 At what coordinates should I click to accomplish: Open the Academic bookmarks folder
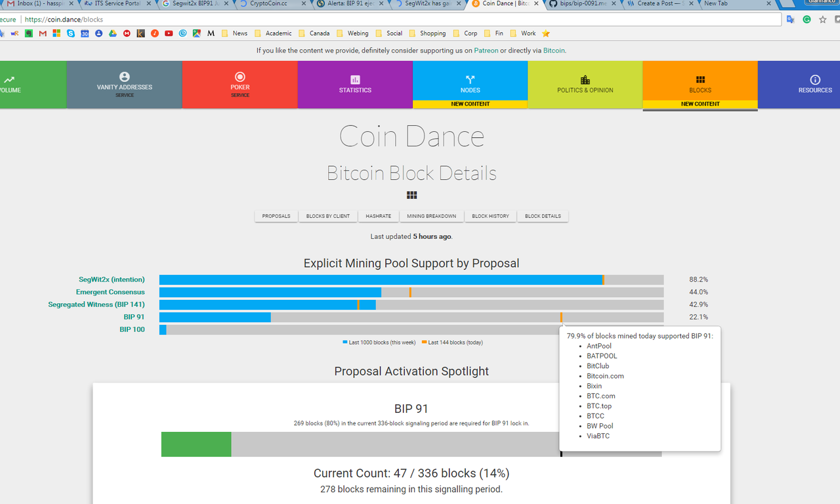tap(272, 33)
